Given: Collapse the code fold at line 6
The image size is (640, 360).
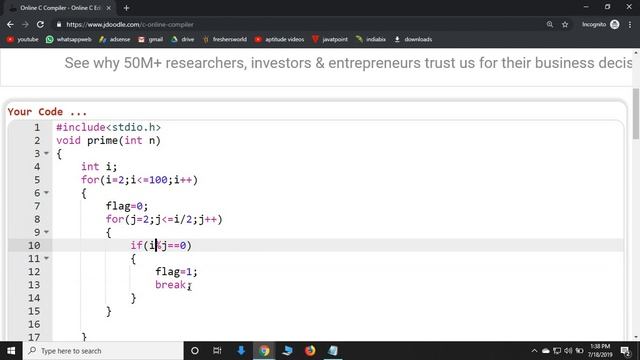Looking at the screenshot, I should tap(46, 193).
